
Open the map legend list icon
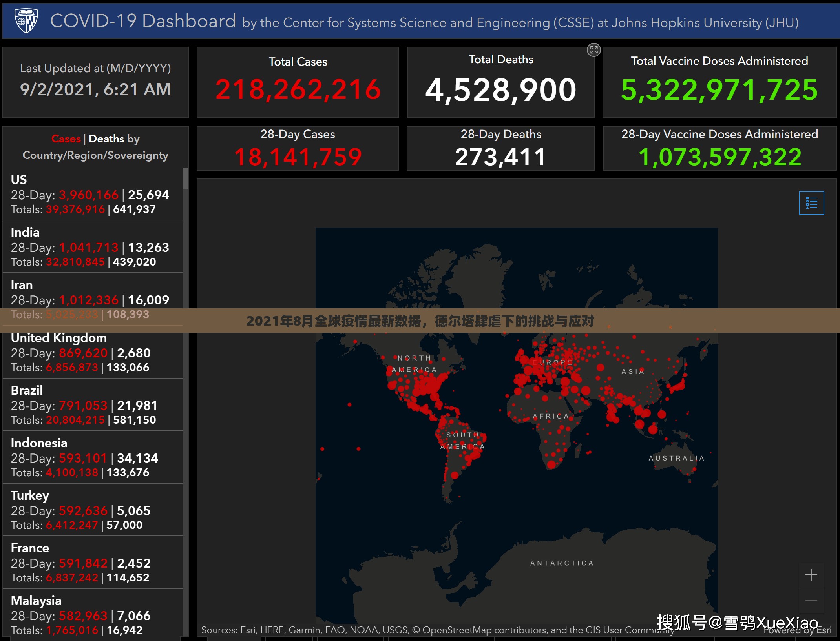click(x=811, y=203)
